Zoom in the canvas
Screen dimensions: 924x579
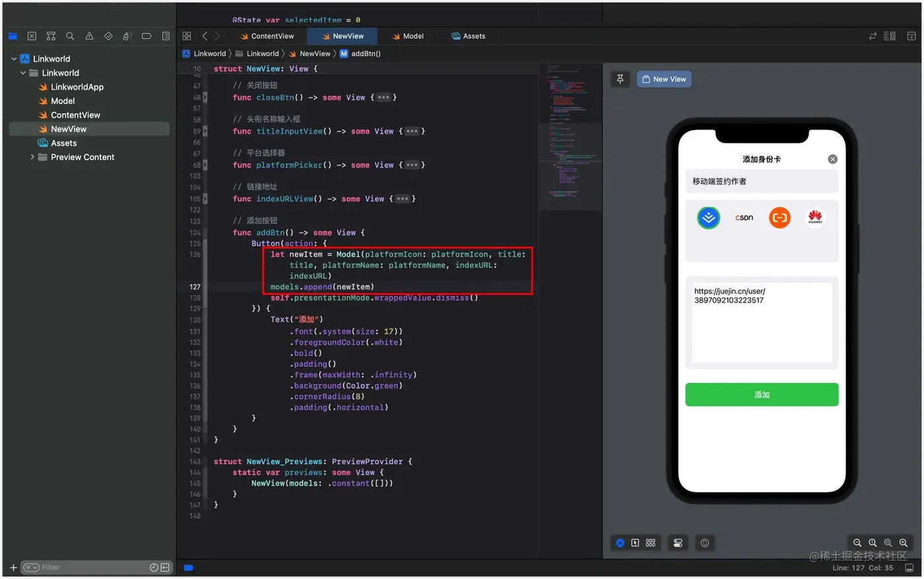point(904,543)
